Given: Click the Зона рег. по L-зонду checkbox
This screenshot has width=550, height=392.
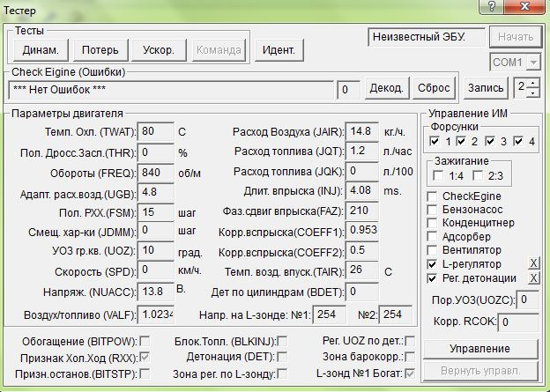Looking at the screenshot, I should pos(282,374).
